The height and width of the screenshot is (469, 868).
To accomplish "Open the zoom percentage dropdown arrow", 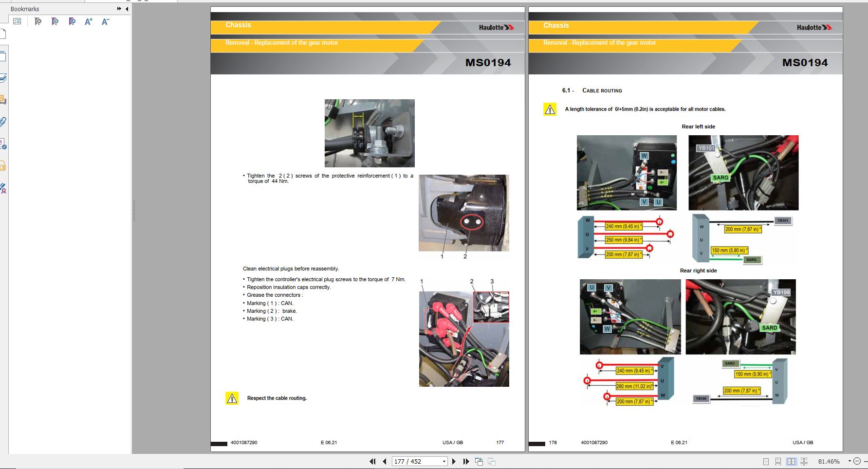I will tap(850, 461).
